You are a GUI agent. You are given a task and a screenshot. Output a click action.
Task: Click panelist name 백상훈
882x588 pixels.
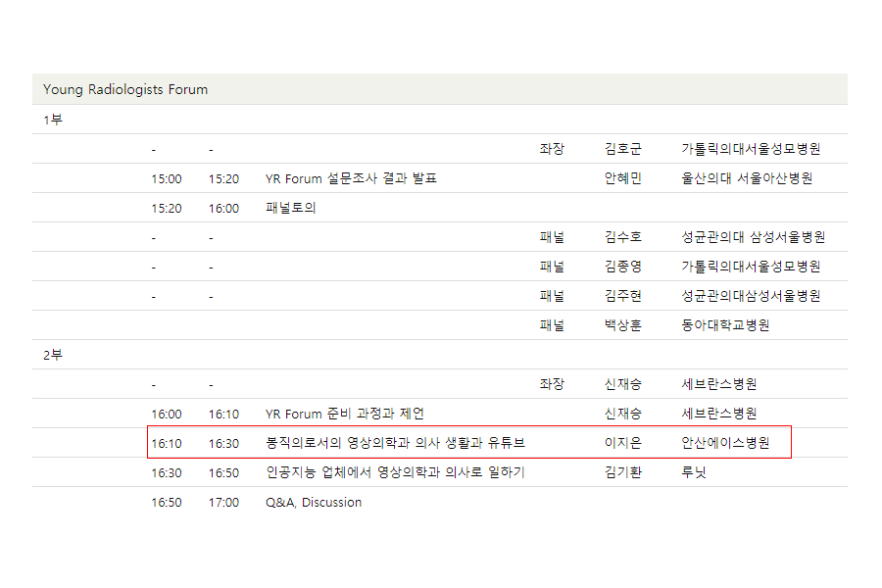pyautogui.click(x=623, y=325)
